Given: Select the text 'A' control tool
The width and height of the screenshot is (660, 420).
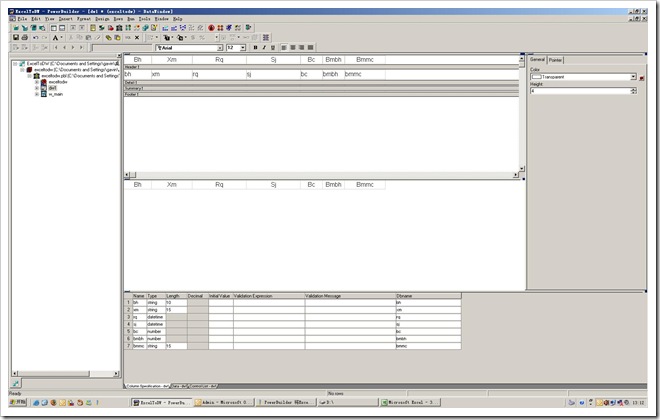Looking at the screenshot, I should (56, 37).
